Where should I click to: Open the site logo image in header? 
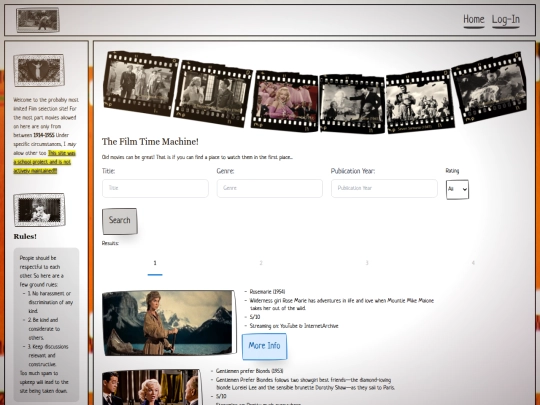tap(38, 20)
